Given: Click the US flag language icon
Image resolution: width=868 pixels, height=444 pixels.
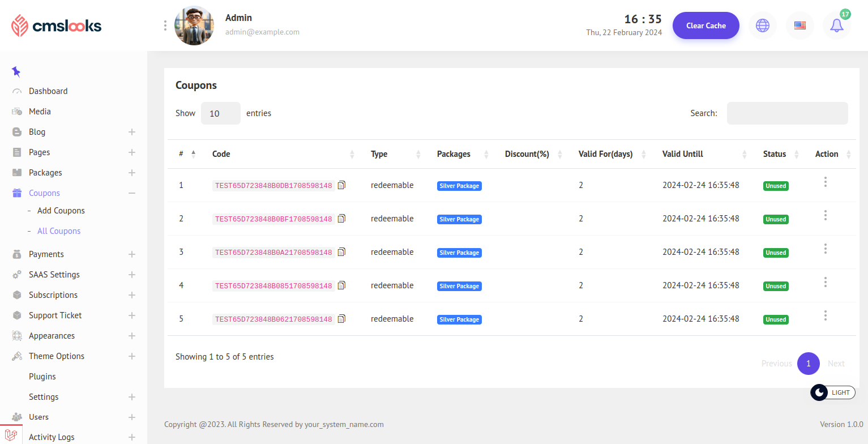Looking at the screenshot, I should click(799, 25).
